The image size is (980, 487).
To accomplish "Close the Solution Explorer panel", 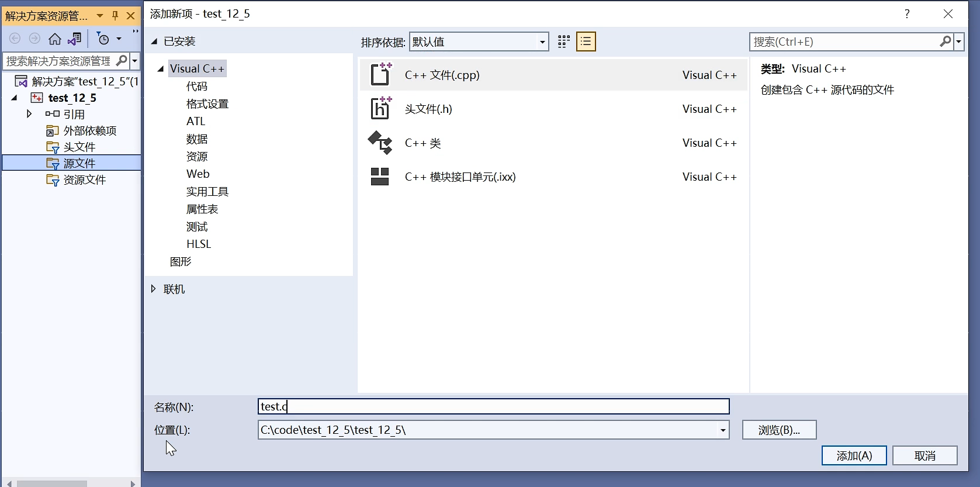I will point(131,16).
